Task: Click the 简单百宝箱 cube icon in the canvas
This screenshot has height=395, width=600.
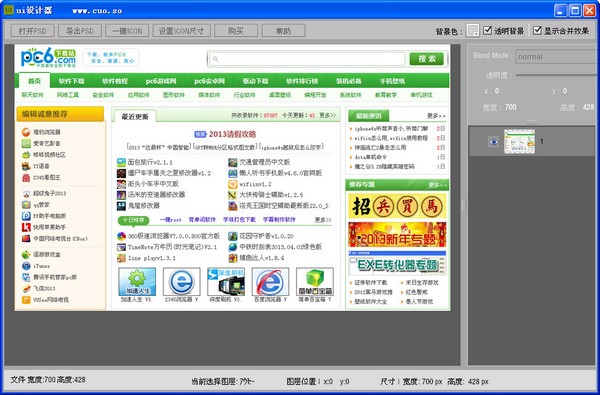Action: [315, 282]
